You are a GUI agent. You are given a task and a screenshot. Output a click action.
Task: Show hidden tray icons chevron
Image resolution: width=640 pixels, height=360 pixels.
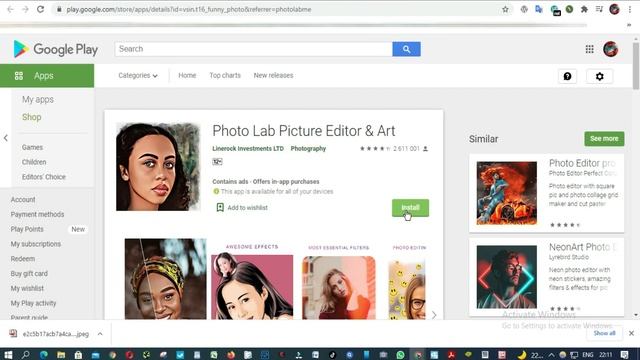(551, 355)
